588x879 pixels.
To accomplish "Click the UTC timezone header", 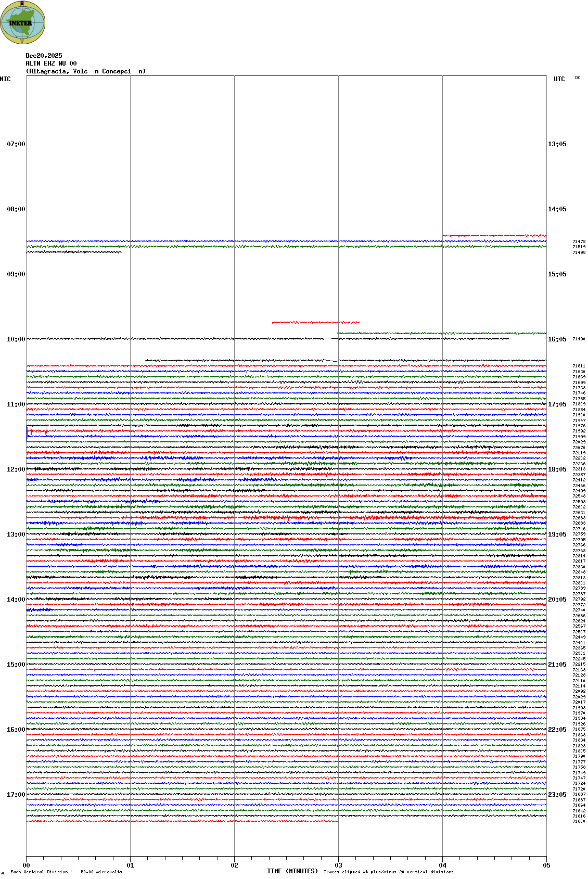I will pyautogui.click(x=559, y=79).
